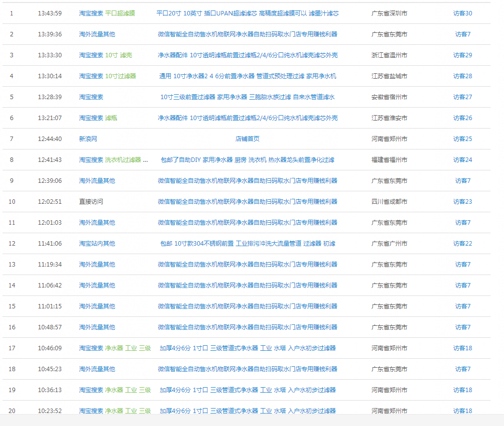Select location 福建省福州市
This screenshot has width=504, height=426.
click(389, 159)
